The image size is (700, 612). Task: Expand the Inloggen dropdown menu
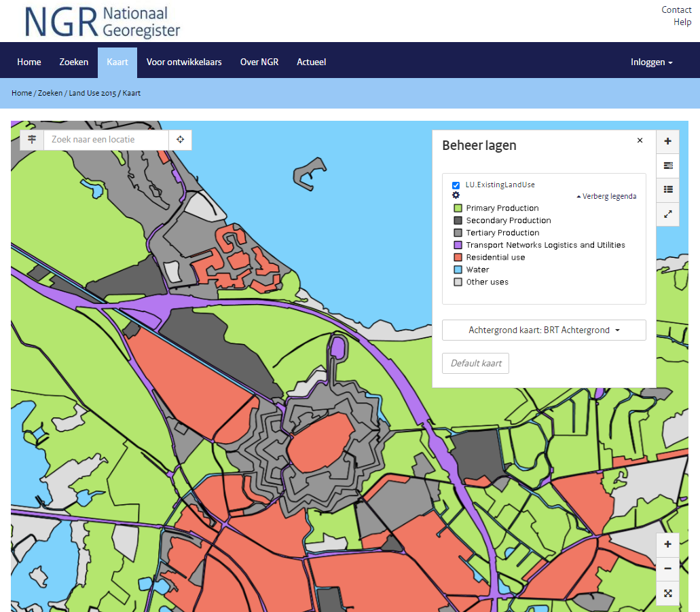point(651,62)
